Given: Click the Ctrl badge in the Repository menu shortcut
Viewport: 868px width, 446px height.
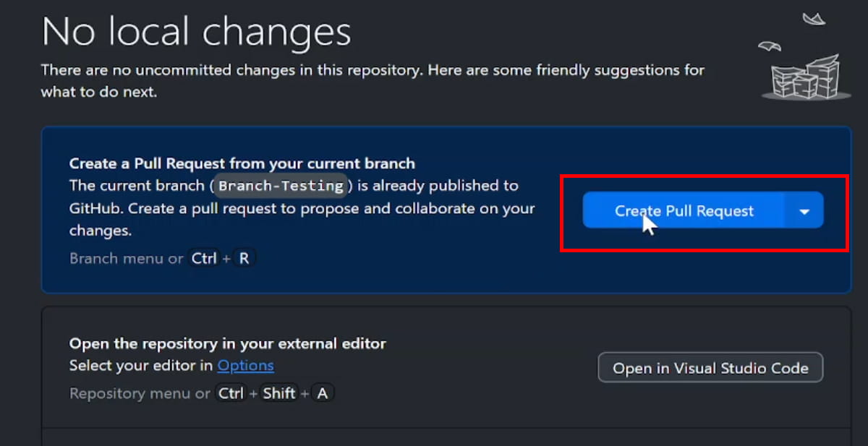Looking at the screenshot, I should tap(230, 393).
